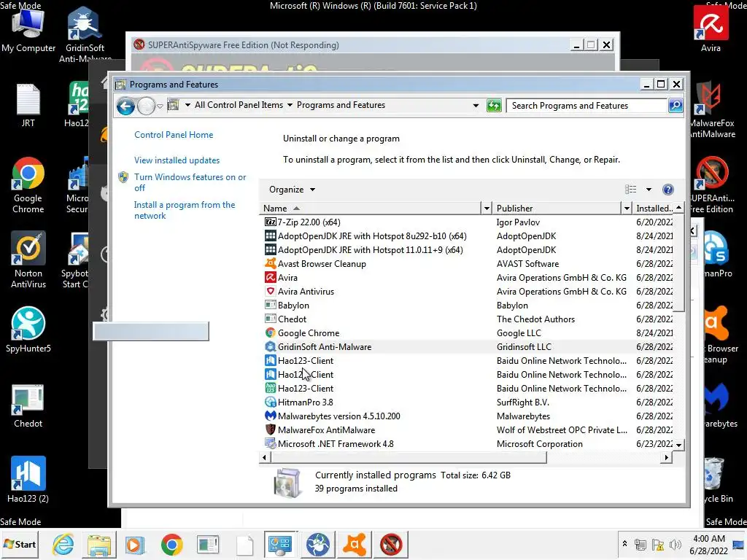Image resolution: width=747 pixels, height=560 pixels.
Task: Open Chedot desktop shortcut
Action: point(28,406)
